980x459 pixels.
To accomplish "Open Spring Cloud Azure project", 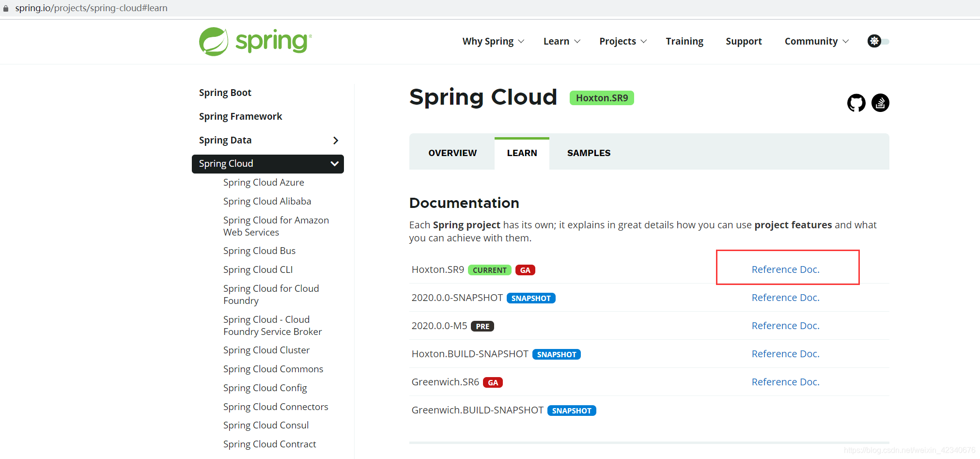I will coord(264,183).
